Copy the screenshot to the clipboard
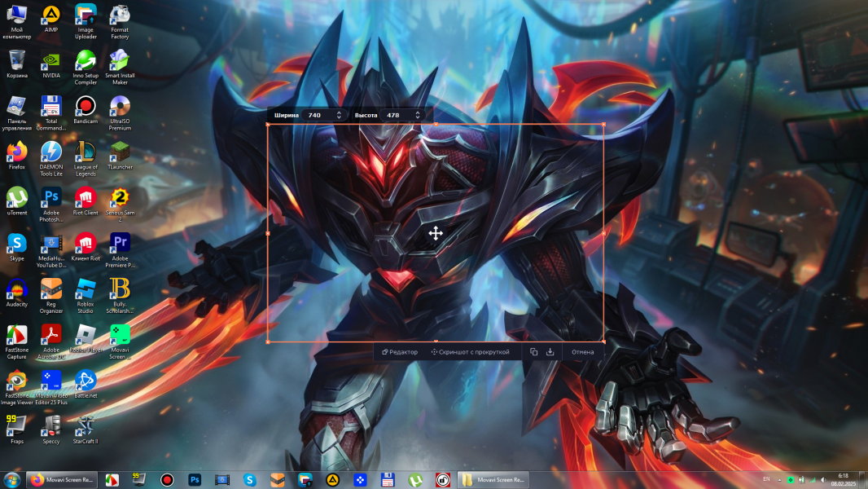 (x=533, y=351)
